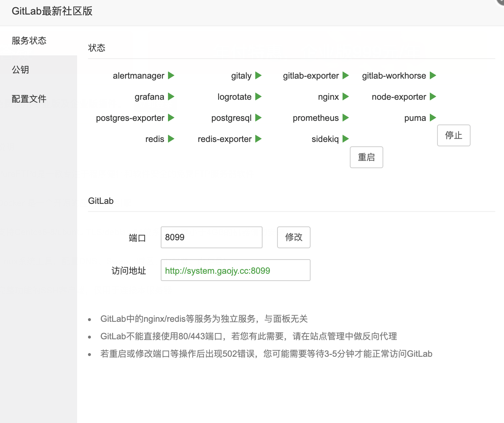This screenshot has height=423, width=504.
Task: Click the GitLab最新社区版 window title
Action: click(52, 11)
